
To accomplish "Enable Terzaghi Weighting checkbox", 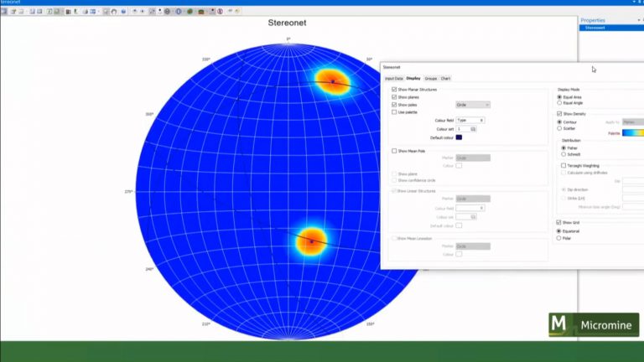I will tap(563, 165).
